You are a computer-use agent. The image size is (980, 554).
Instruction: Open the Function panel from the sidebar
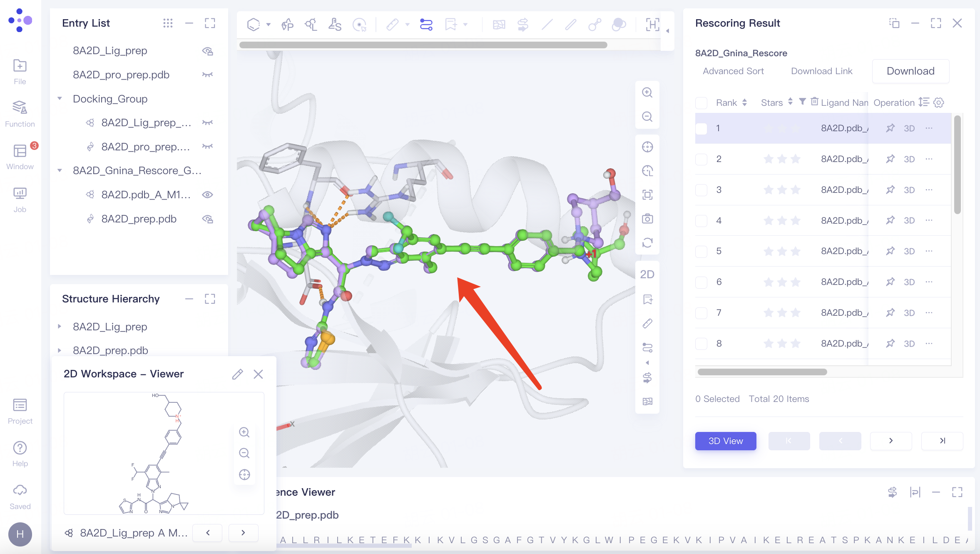click(x=20, y=112)
